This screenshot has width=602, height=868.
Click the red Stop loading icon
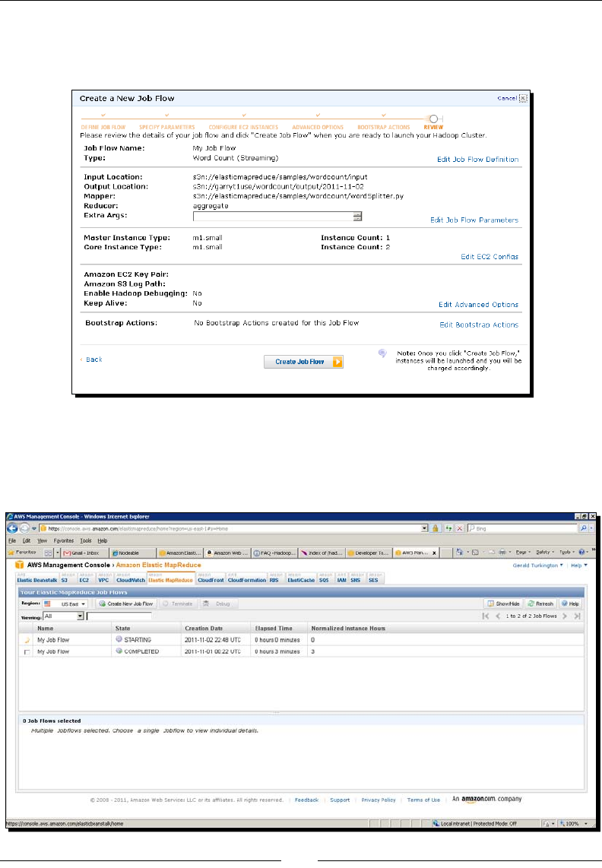pos(459,529)
